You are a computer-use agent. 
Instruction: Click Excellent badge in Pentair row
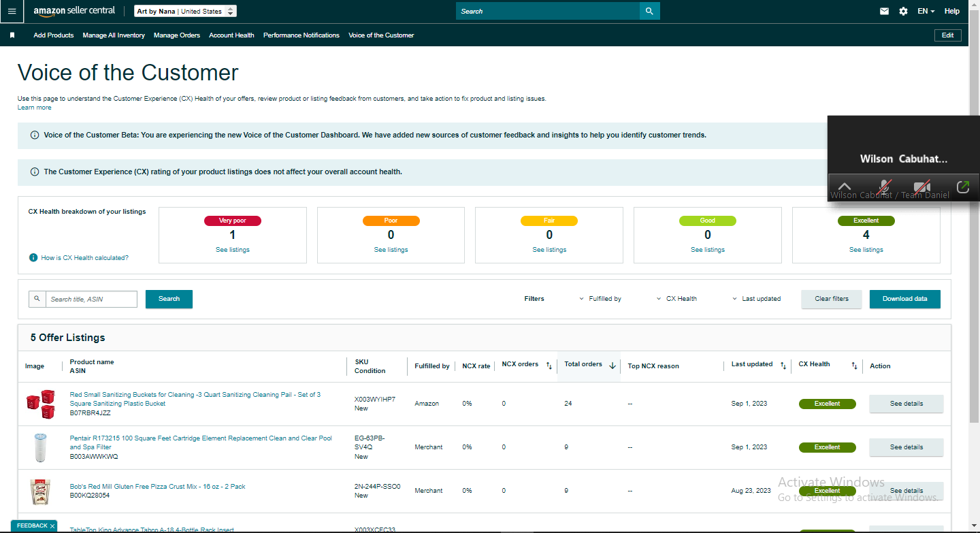click(828, 447)
